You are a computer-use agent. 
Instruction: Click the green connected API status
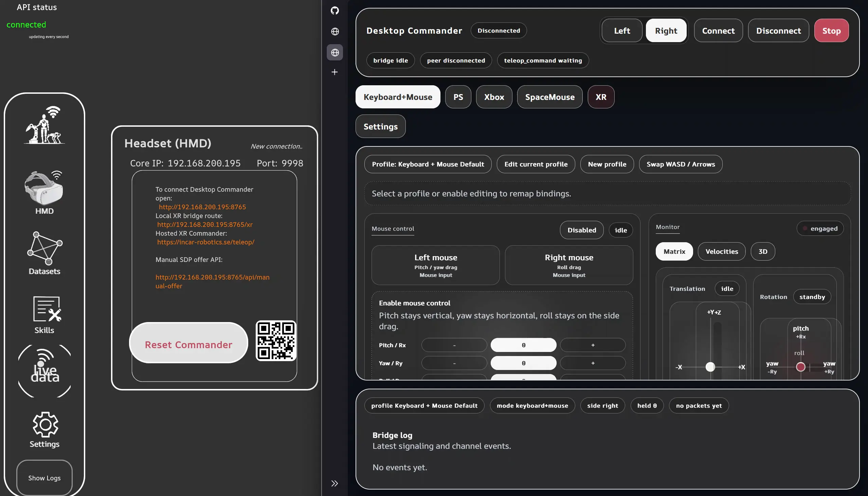(26, 25)
